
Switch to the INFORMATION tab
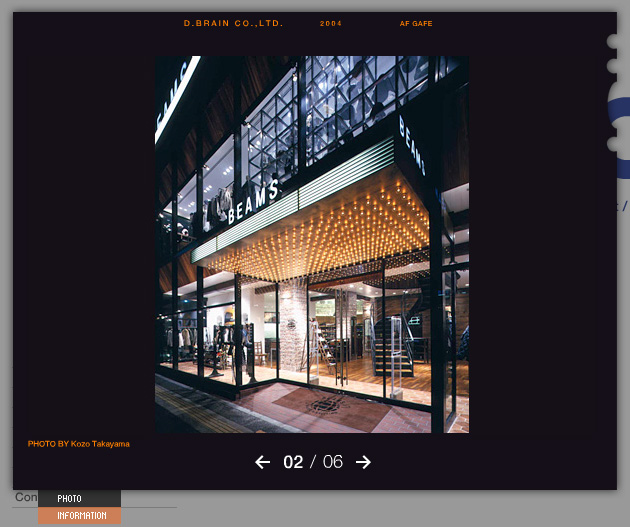(80, 515)
